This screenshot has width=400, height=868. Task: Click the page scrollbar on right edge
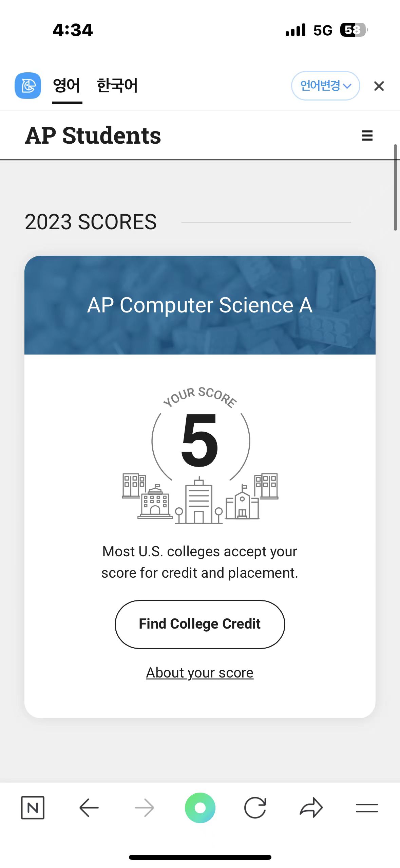point(395,187)
